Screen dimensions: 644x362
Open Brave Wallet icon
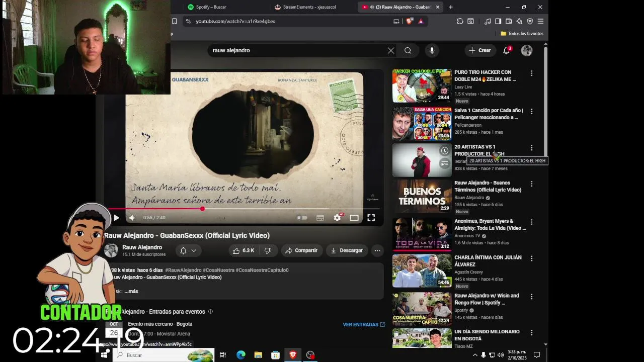(x=509, y=21)
